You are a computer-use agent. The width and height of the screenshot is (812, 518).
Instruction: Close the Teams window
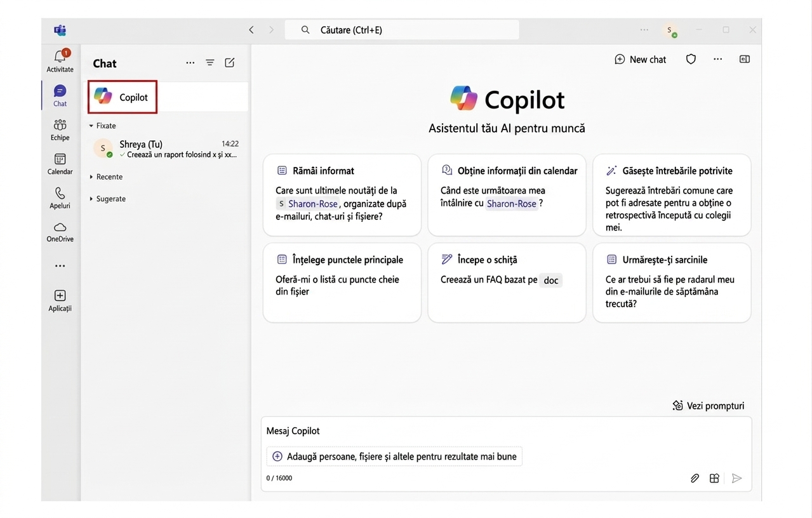(x=753, y=30)
